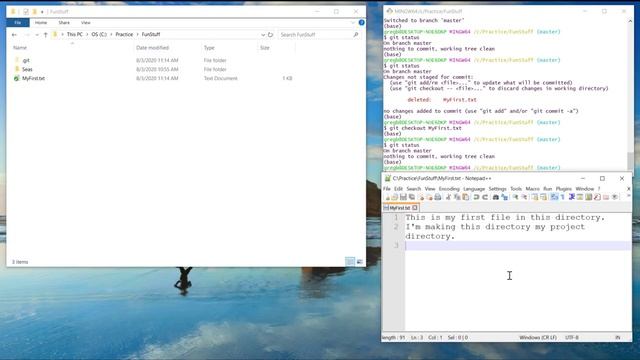Click the Git Bash terminal vertical scrollbar
Viewport: 640px width, 360px height.
(631, 94)
